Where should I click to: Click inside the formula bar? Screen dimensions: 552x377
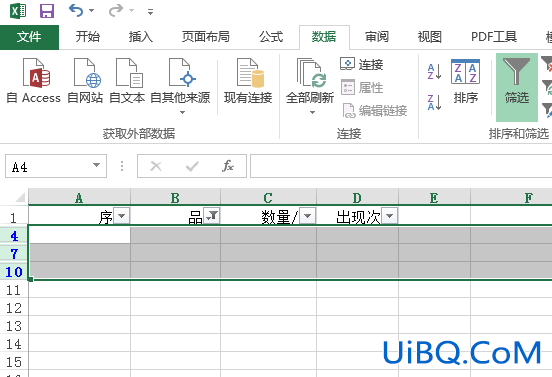(x=401, y=166)
